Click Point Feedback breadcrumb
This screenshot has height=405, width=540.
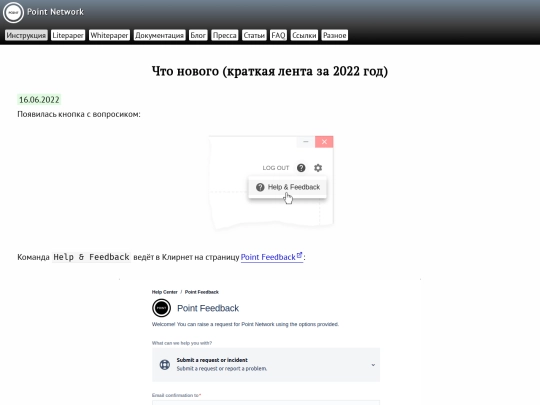(202, 292)
